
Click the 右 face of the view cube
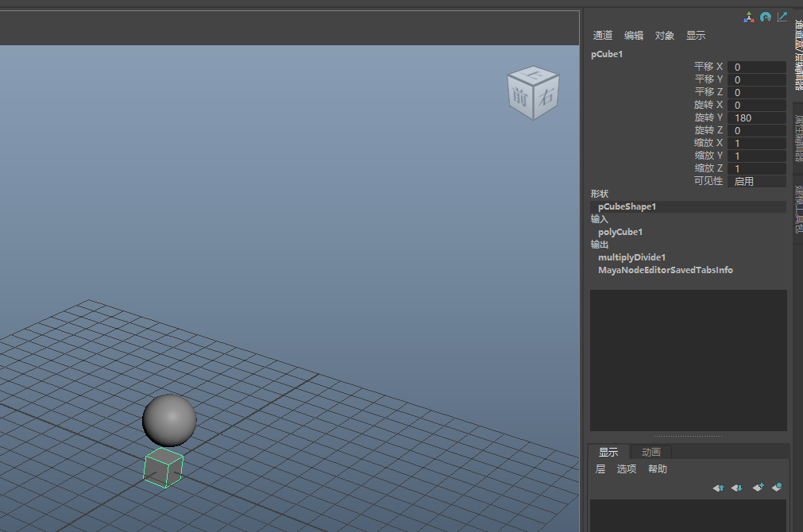click(546, 96)
